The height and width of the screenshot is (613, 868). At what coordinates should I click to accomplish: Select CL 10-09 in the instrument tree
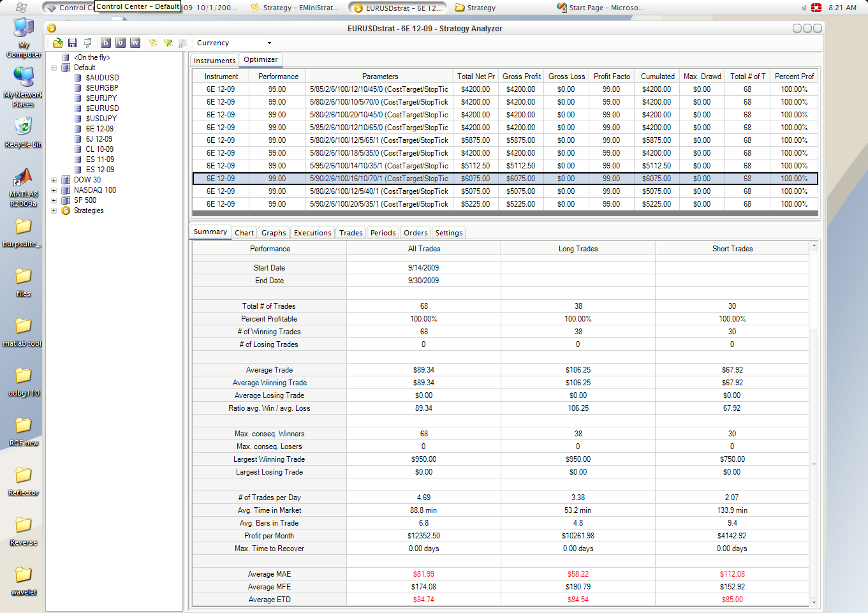point(99,149)
